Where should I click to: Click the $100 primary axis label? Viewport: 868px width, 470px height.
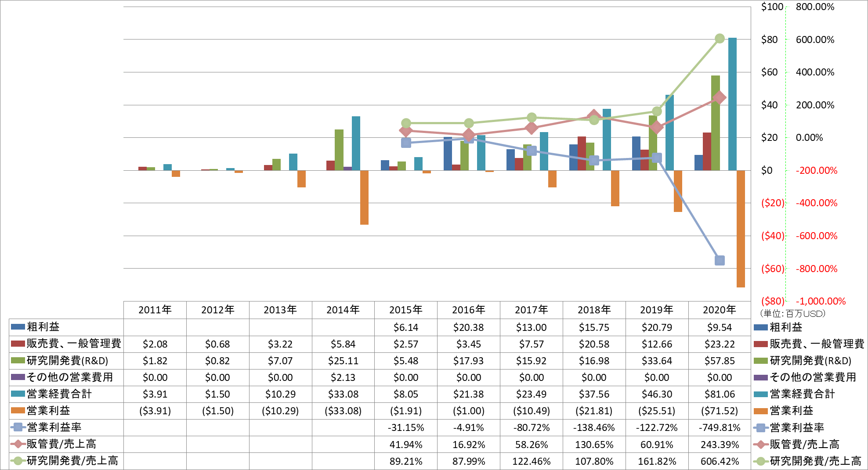[x=772, y=7]
